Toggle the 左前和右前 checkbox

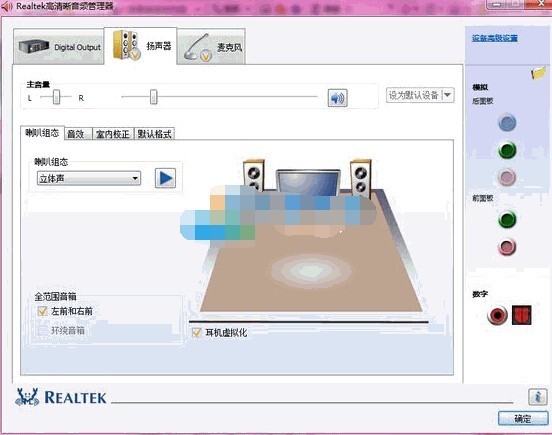[x=42, y=311]
